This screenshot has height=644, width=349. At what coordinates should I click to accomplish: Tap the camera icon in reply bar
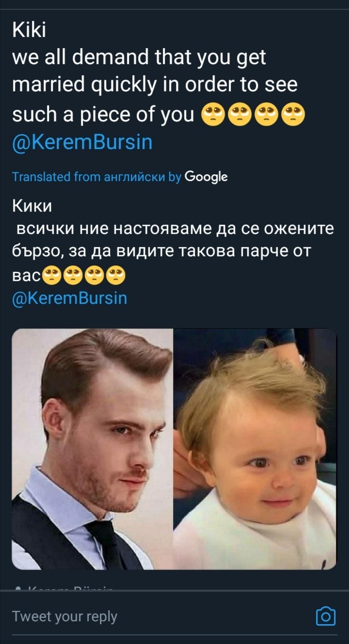[x=325, y=616]
